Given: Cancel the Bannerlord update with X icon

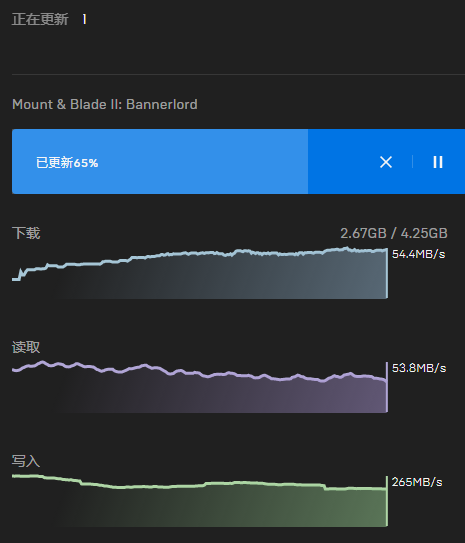Looking at the screenshot, I should [x=386, y=162].
